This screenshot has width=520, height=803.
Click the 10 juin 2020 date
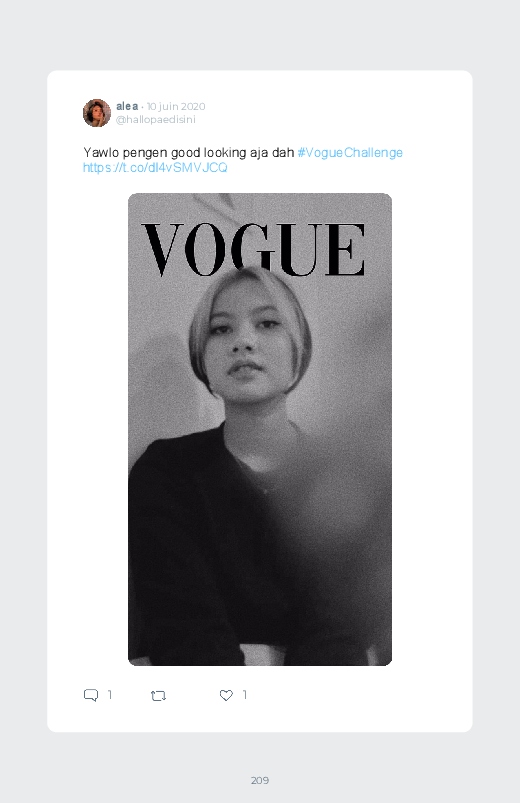[176, 106]
